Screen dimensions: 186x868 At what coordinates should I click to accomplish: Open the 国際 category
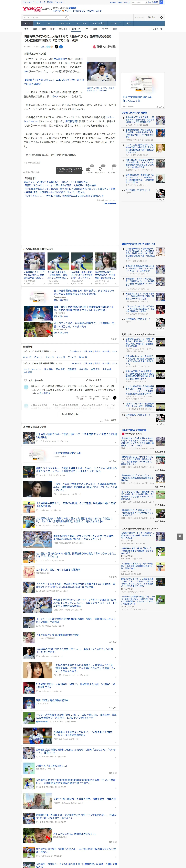click(x=44, y=29)
